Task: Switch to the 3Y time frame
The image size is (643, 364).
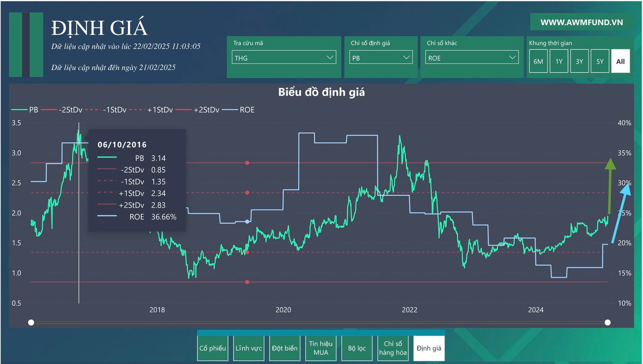Action: pyautogui.click(x=579, y=61)
